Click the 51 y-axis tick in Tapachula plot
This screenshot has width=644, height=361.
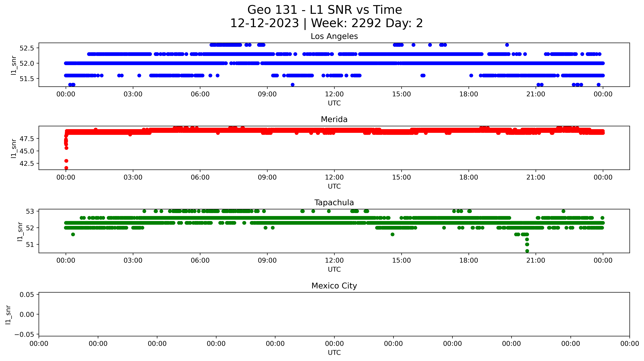[x=30, y=245]
